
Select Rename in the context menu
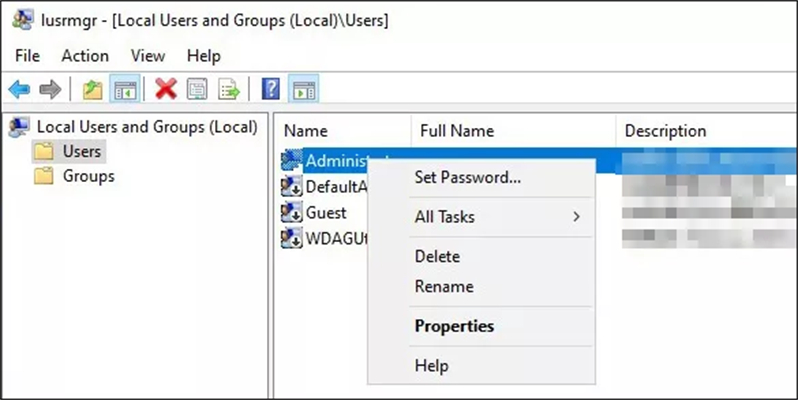pos(444,287)
